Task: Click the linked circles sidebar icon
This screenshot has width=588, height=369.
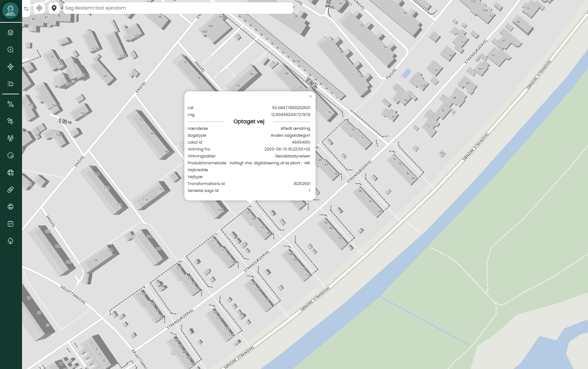Action: click(11, 190)
